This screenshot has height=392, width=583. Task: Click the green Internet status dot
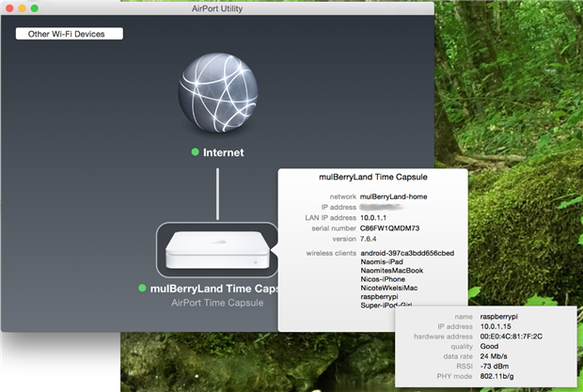195,152
